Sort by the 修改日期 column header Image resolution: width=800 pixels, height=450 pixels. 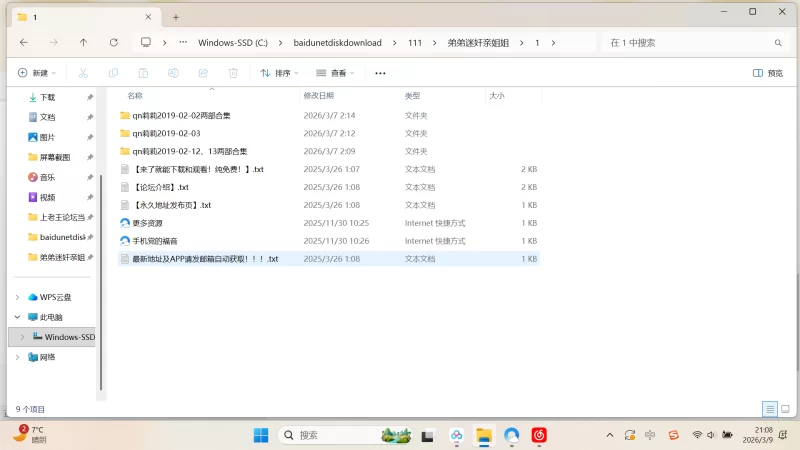318,96
